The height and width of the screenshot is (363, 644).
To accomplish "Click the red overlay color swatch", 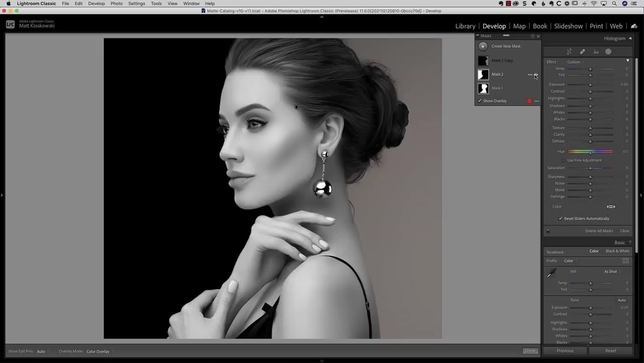I will click(x=530, y=101).
